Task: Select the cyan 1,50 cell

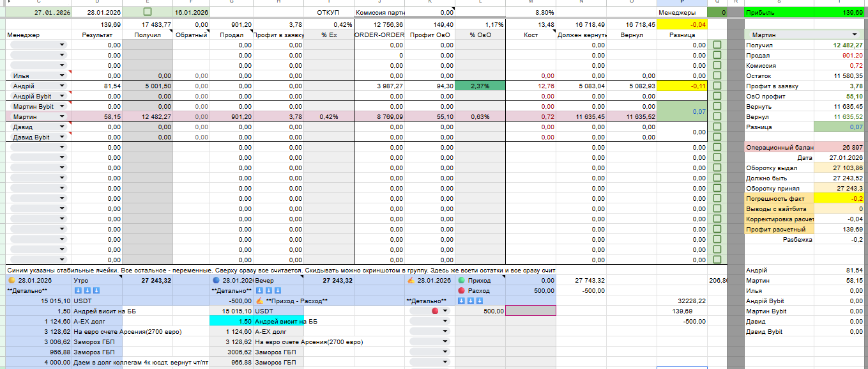Action: pyautogui.click(x=232, y=321)
